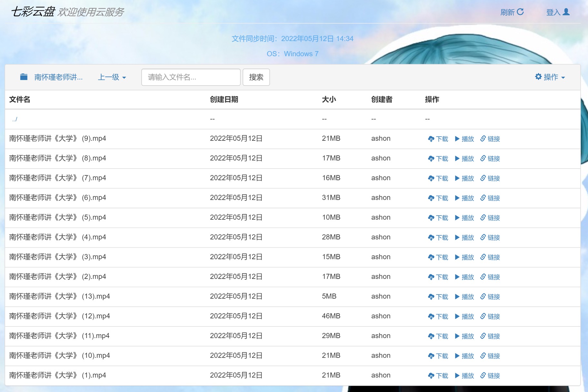Click 播放 for 《大学》(3).mp4
Image resolution: width=588 pixels, height=392 pixels.
coord(467,257)
